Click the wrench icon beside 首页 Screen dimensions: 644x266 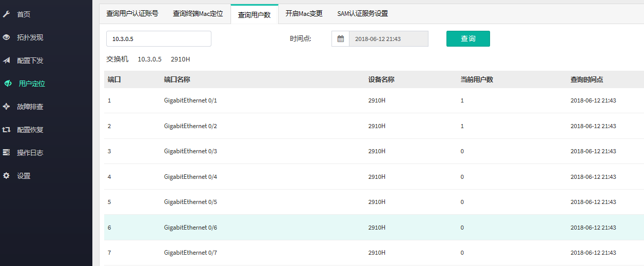[x=6, y=14]
